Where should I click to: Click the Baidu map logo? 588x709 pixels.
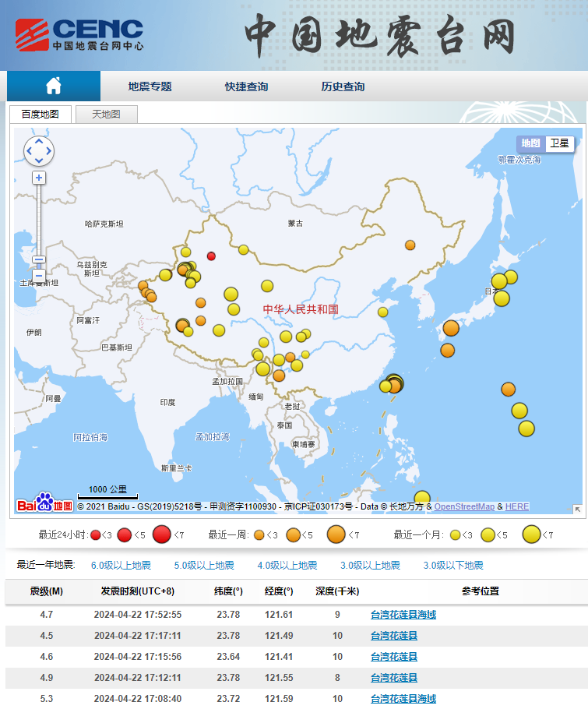[x=44, y=503]
